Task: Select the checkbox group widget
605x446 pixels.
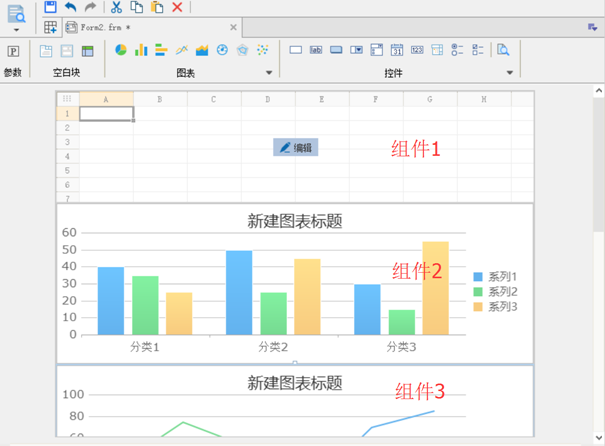Action: pyautogui.click(x=478, y=50)
